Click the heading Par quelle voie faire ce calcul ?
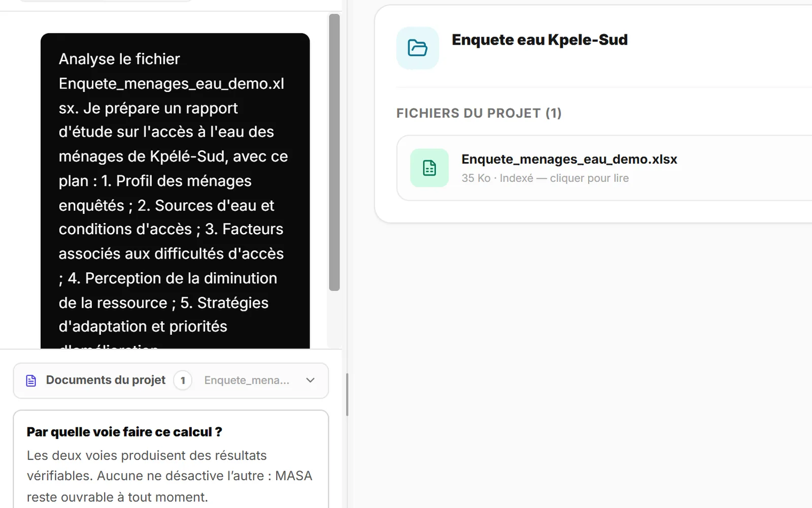The height and width of the screenshot is (508, 812). click(124, 432)
